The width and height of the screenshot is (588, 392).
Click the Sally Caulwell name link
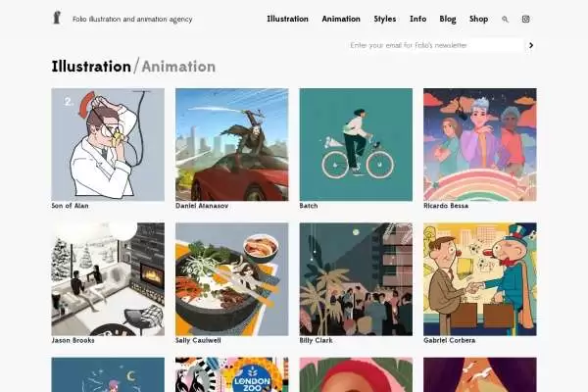[198, 340]
